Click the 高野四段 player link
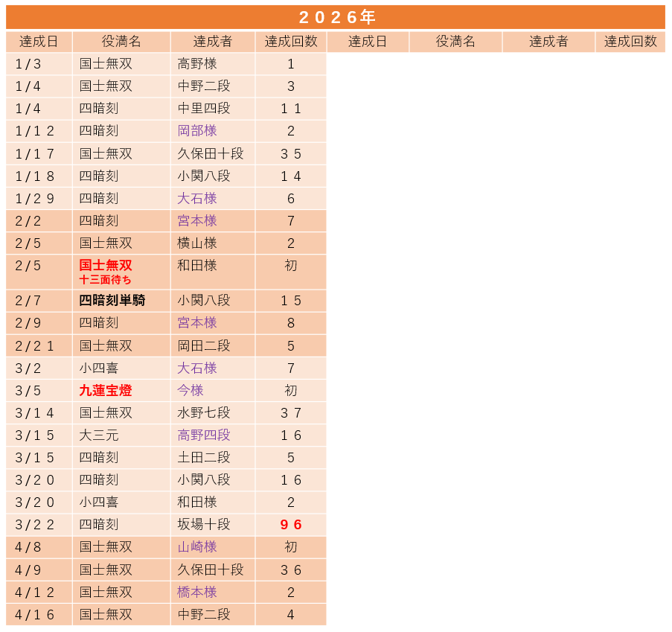 pos(204,435)
